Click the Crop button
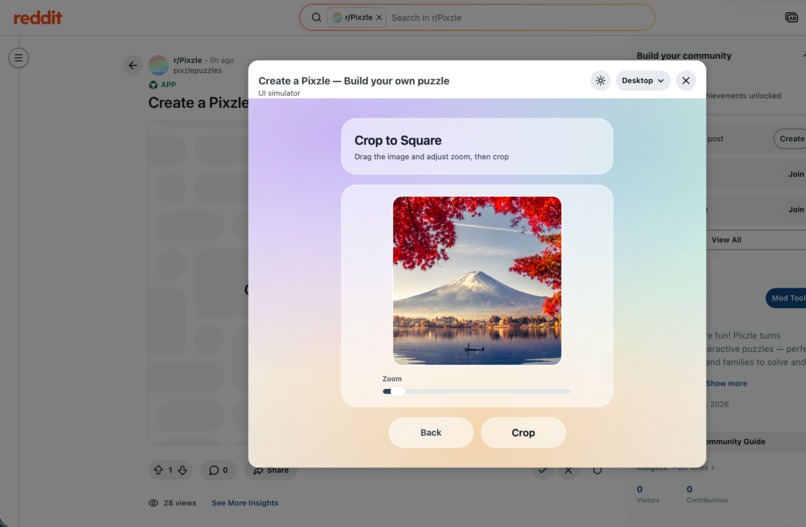 [523, 432]
